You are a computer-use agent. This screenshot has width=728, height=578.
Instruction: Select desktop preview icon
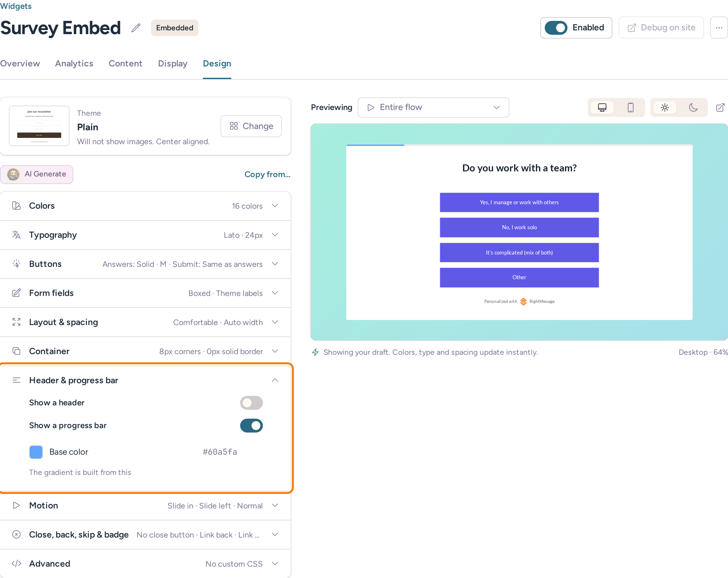[602, 108]
